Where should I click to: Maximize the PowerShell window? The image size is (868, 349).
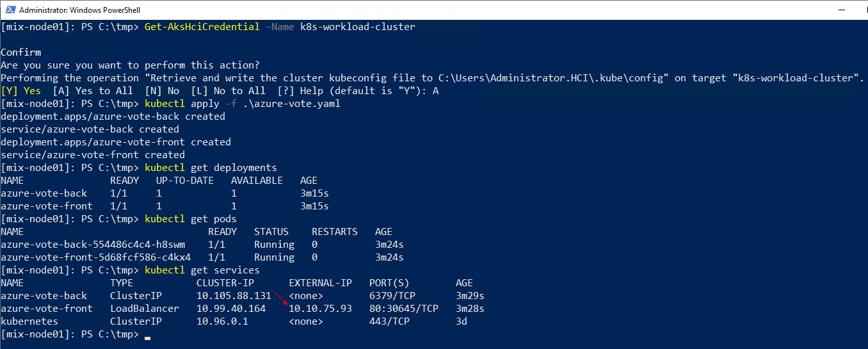point(810,10)
